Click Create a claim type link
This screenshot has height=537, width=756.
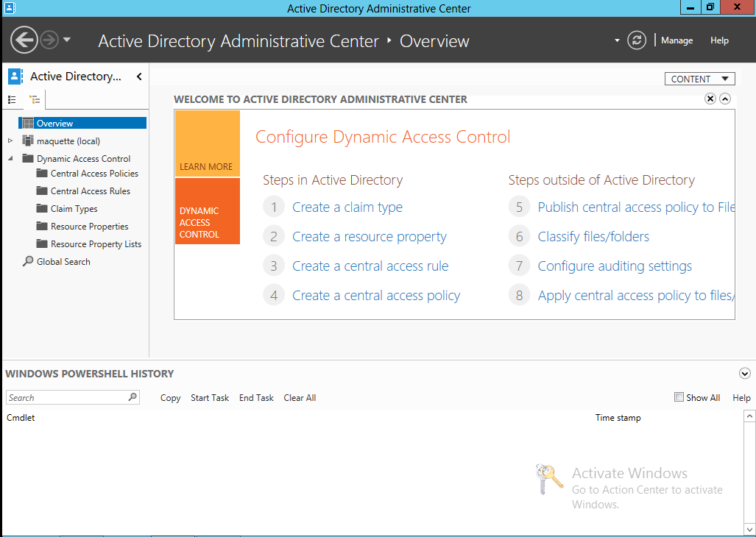[x=347, y=207]
